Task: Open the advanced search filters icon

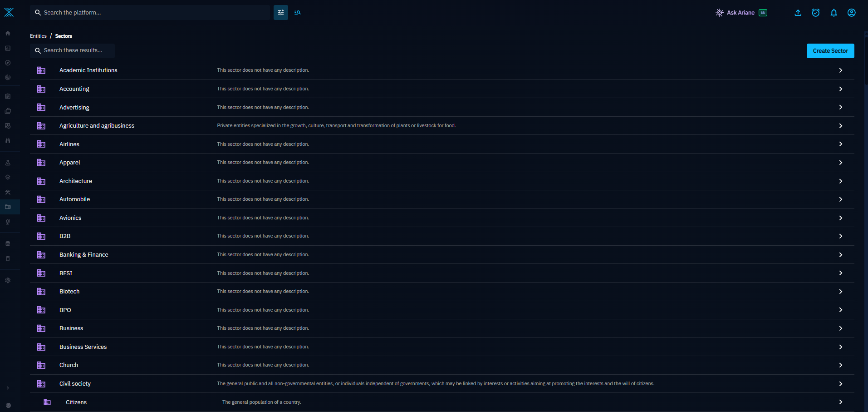Action: pos(281,12)
